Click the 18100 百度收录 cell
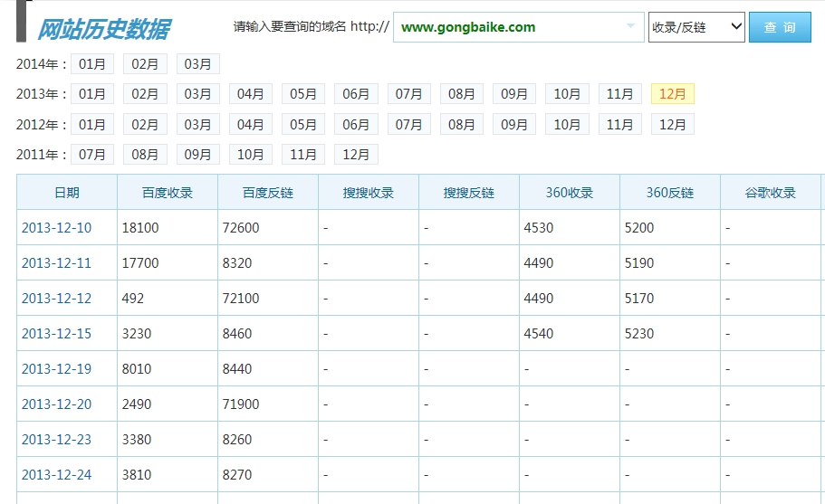 [168, 227]
